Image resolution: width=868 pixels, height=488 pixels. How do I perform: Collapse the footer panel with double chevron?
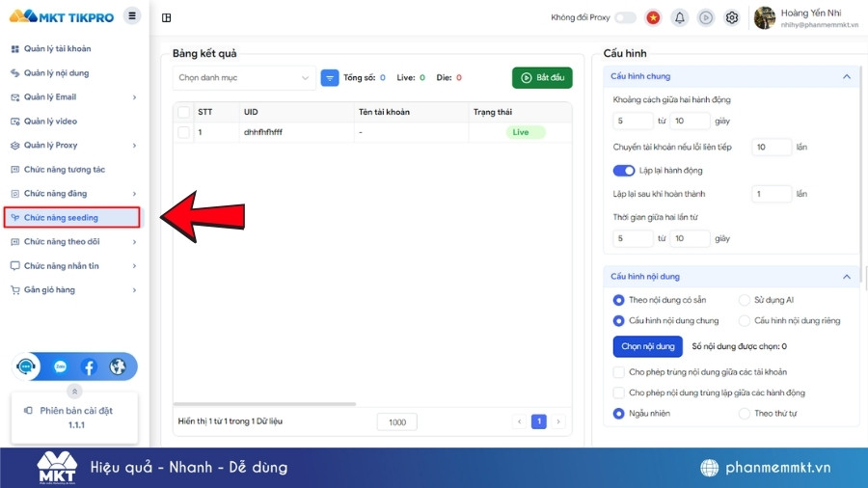click(74, 392)
